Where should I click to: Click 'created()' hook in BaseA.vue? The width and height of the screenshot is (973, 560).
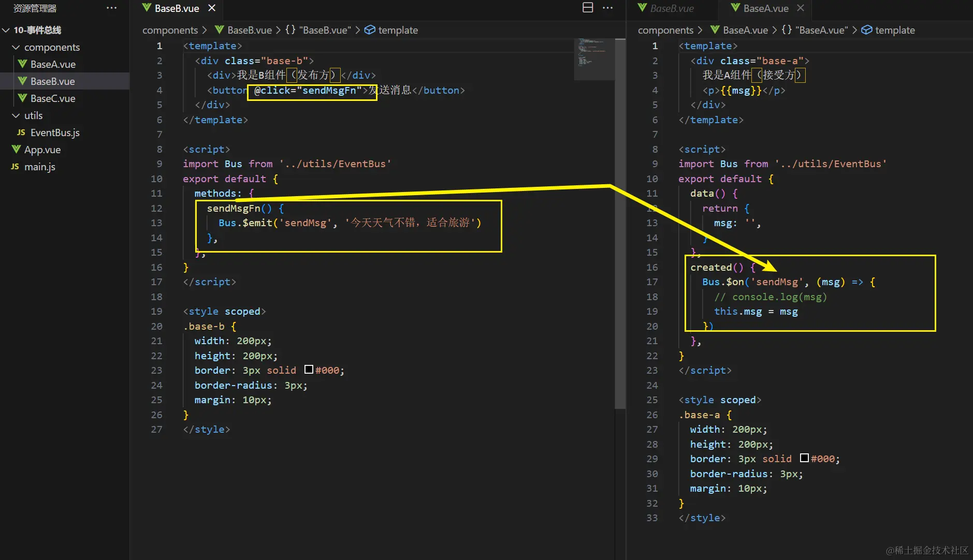pos(717,267)
